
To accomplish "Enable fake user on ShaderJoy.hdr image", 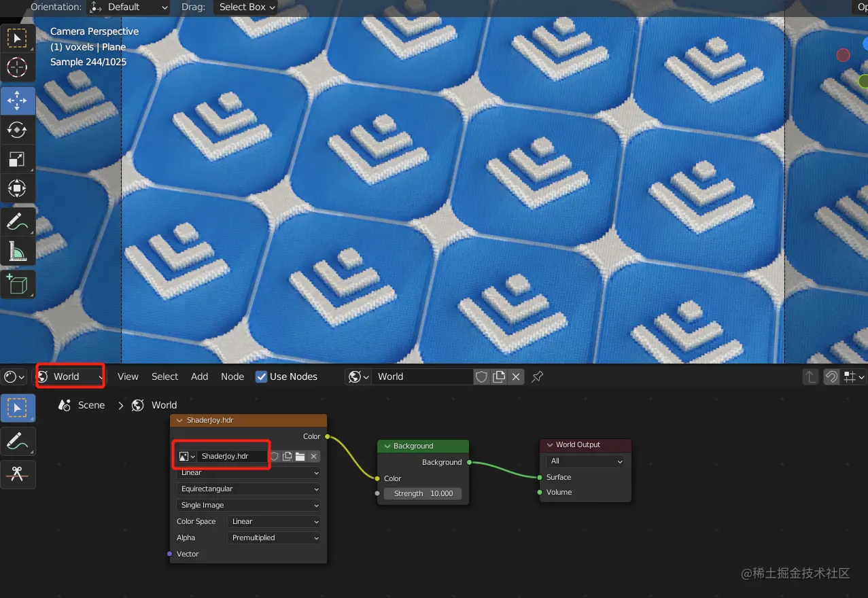I will 275,457.
